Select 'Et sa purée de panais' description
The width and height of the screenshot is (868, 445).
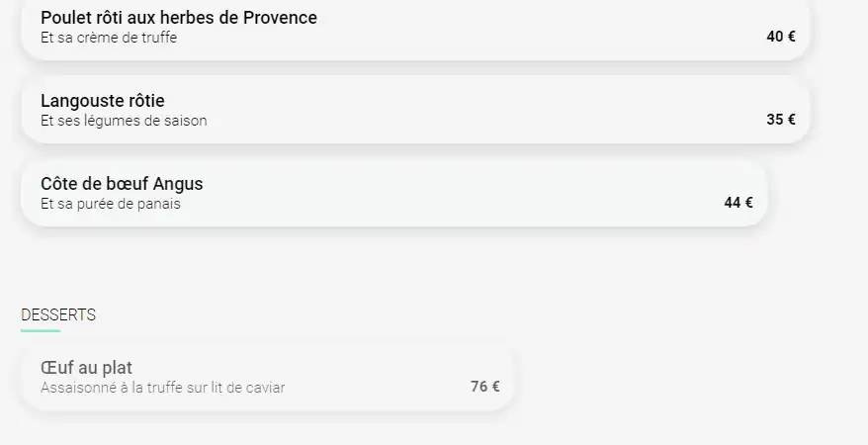pyautogui.click(x=110, y=204)
